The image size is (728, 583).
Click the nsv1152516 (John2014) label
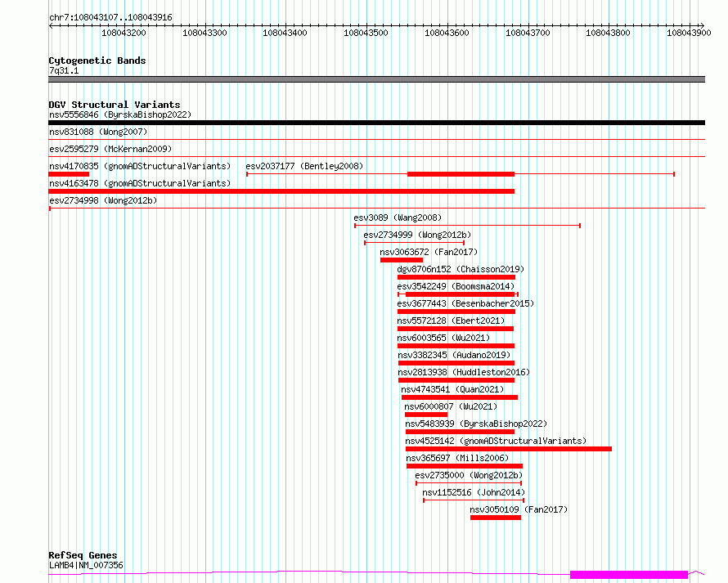(x=473, y=492)
